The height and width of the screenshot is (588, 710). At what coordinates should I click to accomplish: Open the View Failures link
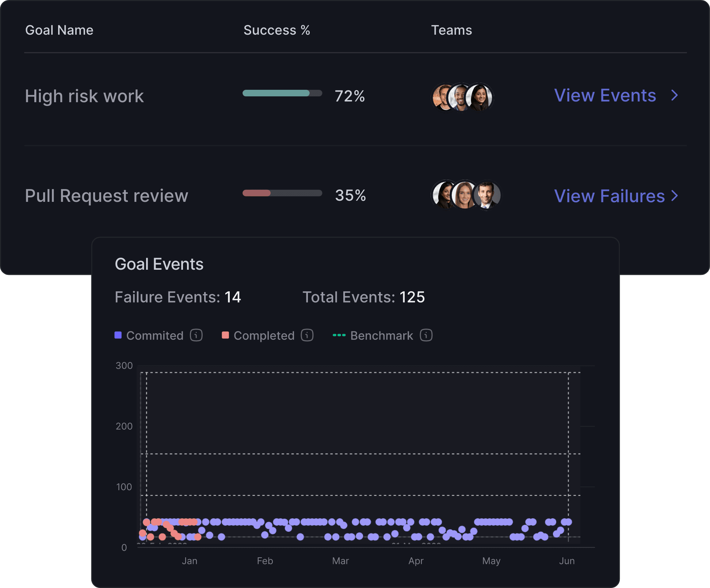[x=609, y=196]
